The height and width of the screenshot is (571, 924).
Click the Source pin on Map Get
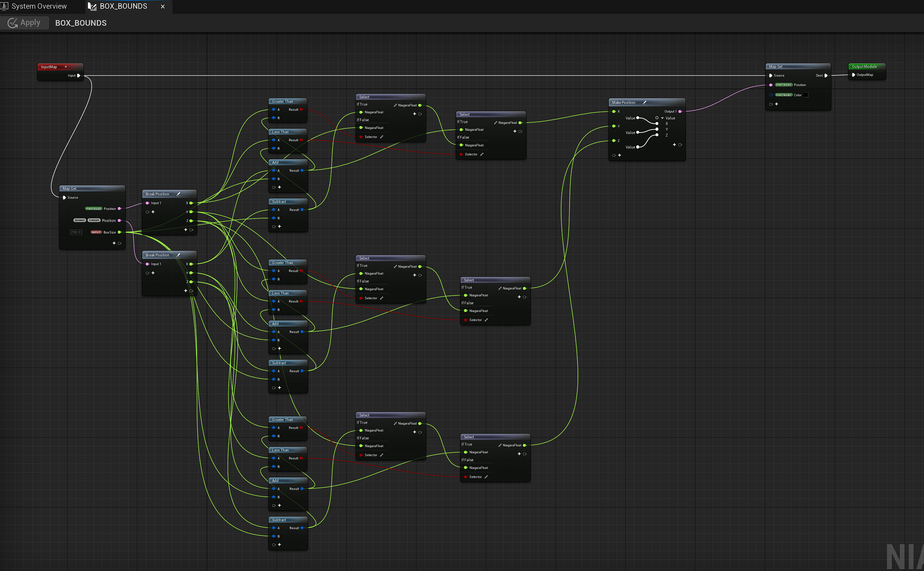[x=65, y=198]
